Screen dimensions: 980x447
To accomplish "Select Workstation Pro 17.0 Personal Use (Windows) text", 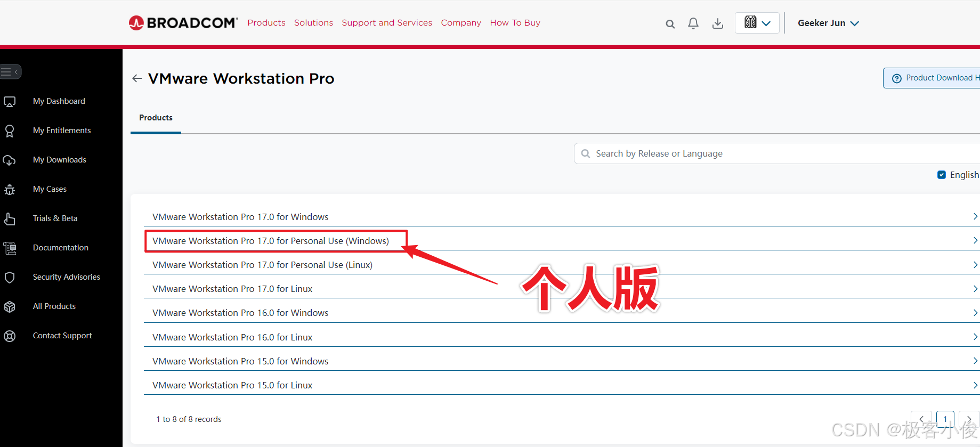I will pos(271,241).
